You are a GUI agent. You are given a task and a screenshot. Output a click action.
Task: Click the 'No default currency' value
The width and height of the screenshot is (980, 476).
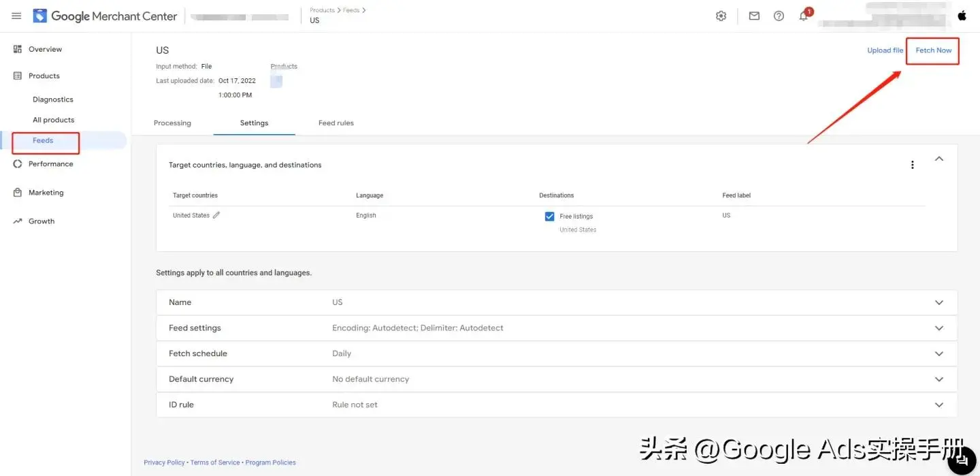[x=371, y=379]
